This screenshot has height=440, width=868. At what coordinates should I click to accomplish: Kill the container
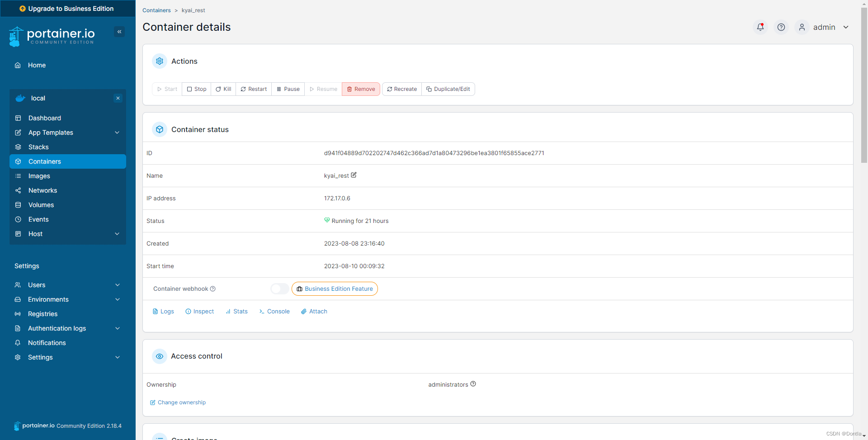click(223, 89)
